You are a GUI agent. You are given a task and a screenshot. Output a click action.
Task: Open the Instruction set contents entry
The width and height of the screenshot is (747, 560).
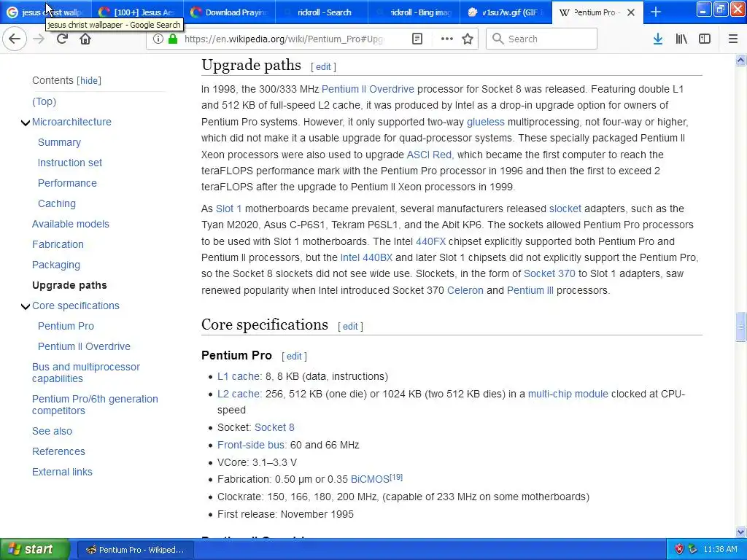tap(69, 163)
